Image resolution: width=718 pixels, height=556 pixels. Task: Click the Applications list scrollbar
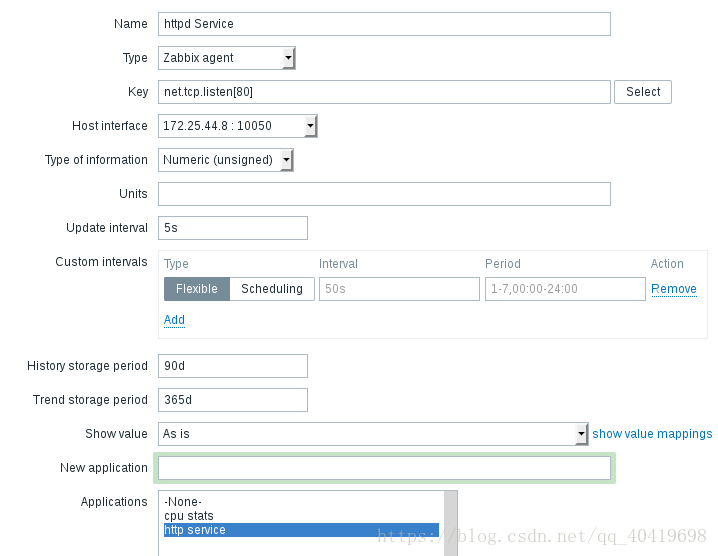(451, 523)
